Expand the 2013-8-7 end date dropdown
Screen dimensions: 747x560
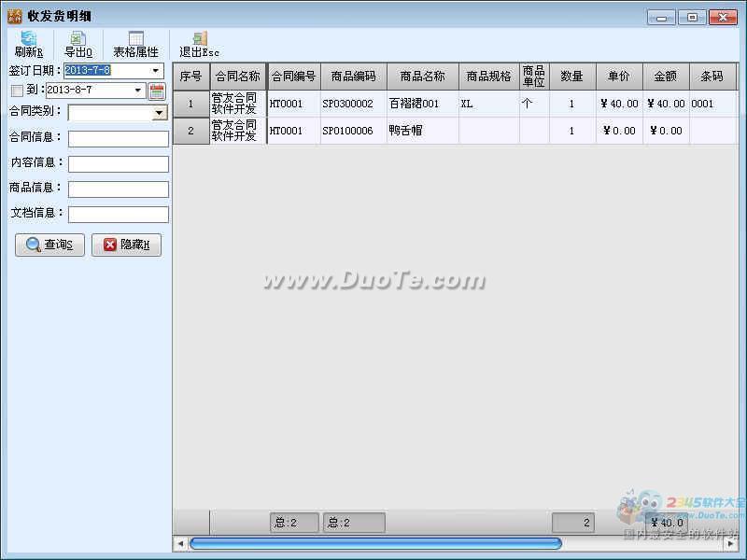pos(137,90)
